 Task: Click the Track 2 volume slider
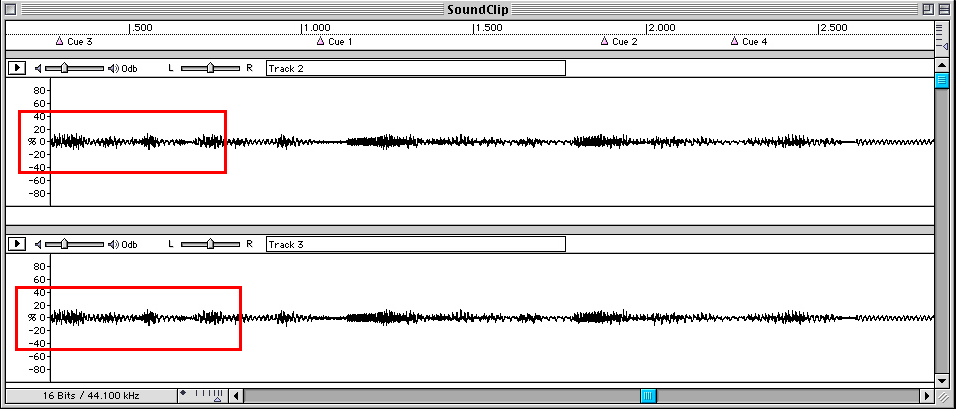tap(65, 68)
